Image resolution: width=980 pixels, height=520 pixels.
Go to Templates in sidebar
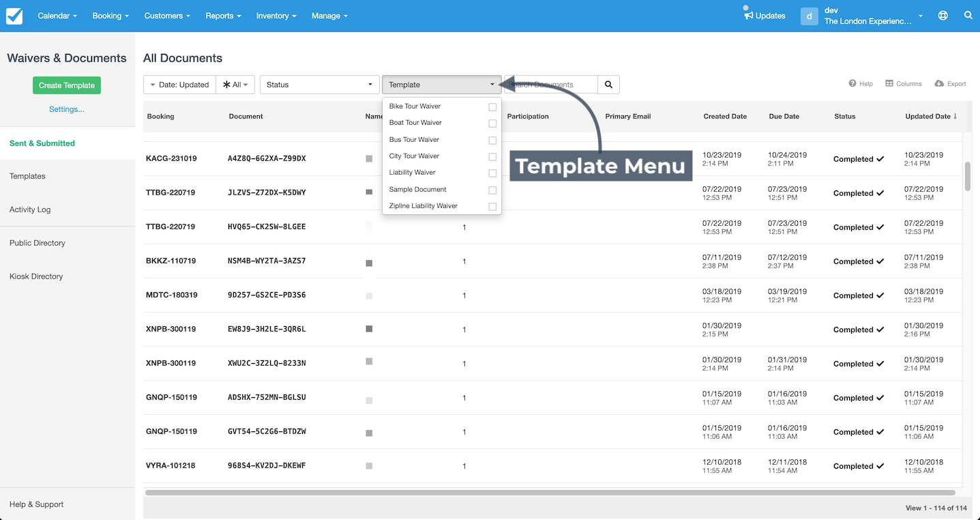click(x=27, y=176)
